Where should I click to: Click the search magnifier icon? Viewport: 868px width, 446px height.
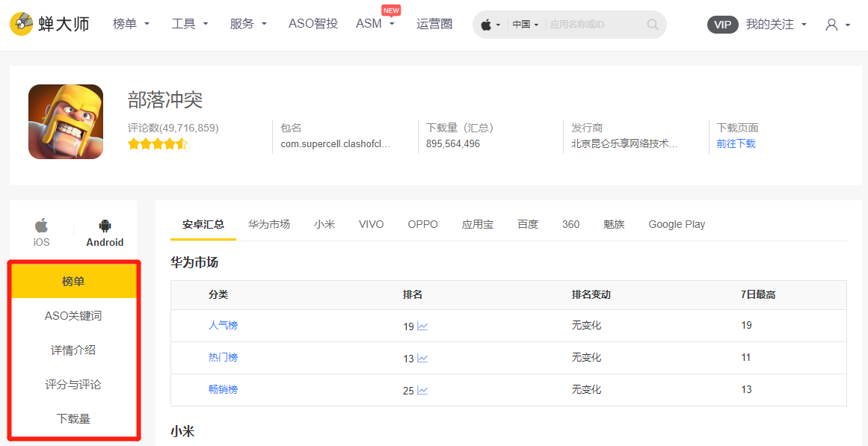click(x=653, y=25)
